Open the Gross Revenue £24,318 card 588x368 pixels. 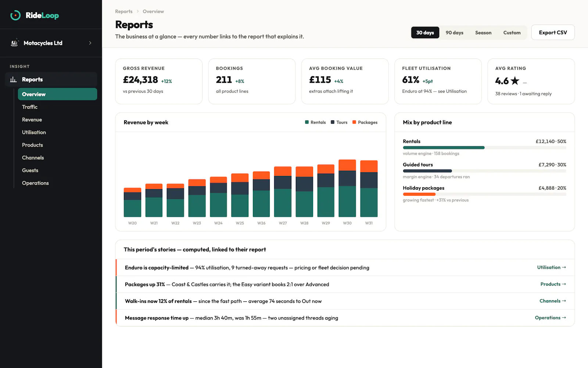pos(159,81)
